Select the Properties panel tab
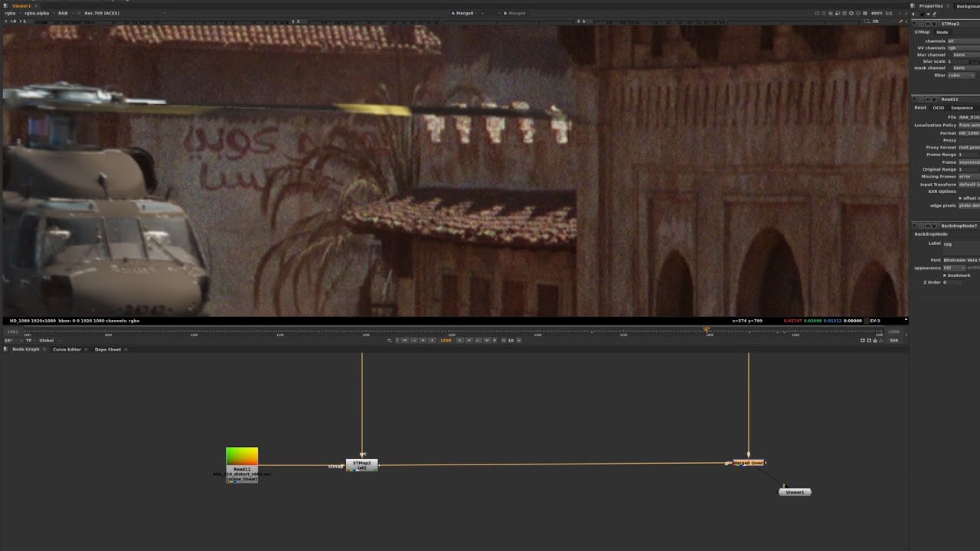Image resolution: width=980 pixels, height=551 pixels. (931, 6)
